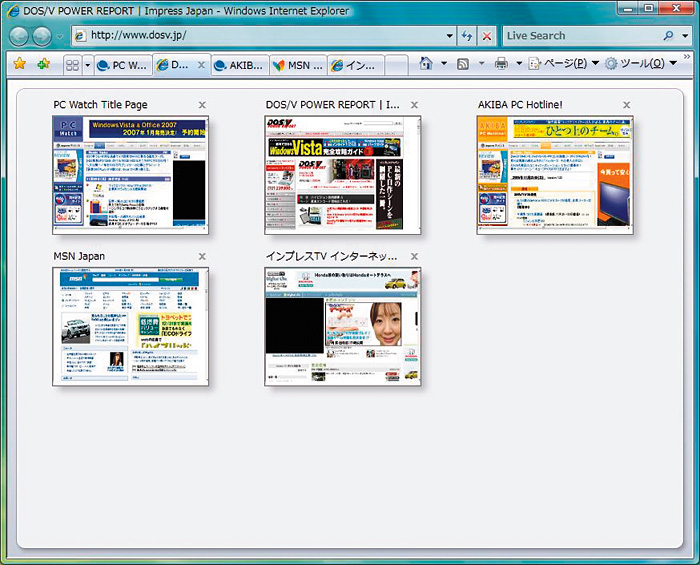Image resolution: width=700 pixels, height=565 pixels.
Task: Switch to the MSN tab
Action: click(298, 65)
